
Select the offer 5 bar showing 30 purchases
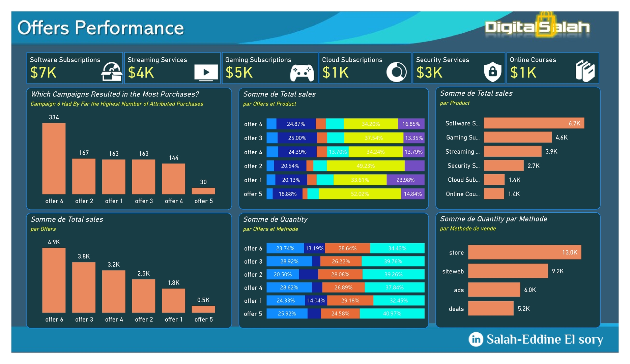203,191
